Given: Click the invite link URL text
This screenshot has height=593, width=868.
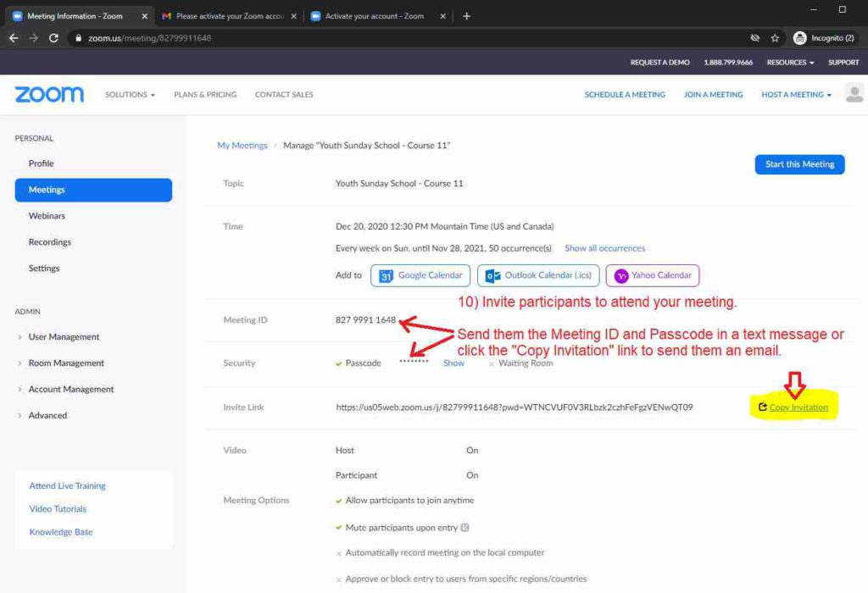Looking at the screenshot, I should 515,407.
